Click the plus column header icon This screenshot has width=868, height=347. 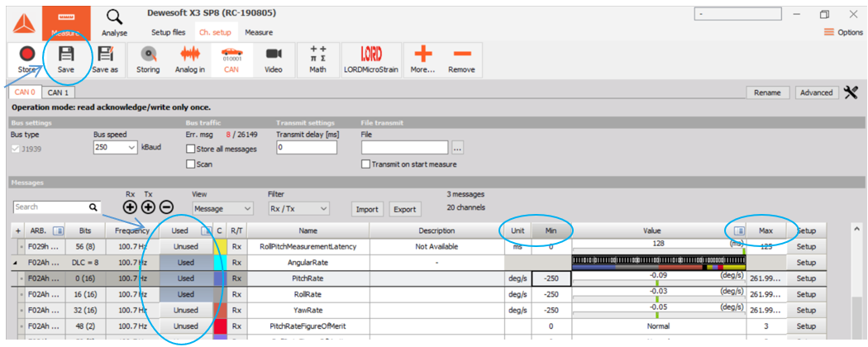[x=18, y=231]
